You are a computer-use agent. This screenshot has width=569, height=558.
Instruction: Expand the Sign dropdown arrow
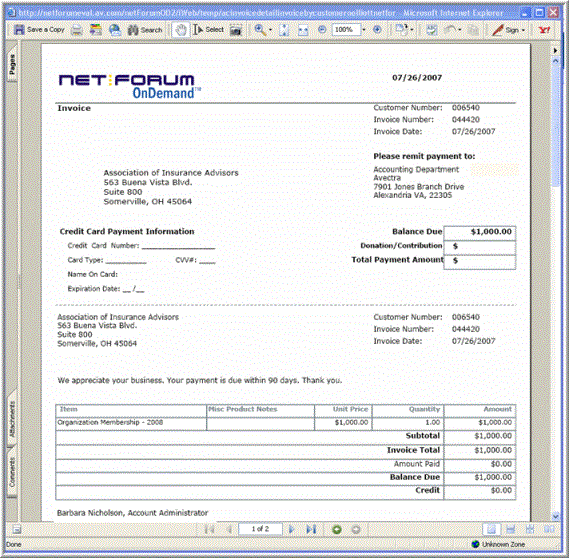click(523, 30)
